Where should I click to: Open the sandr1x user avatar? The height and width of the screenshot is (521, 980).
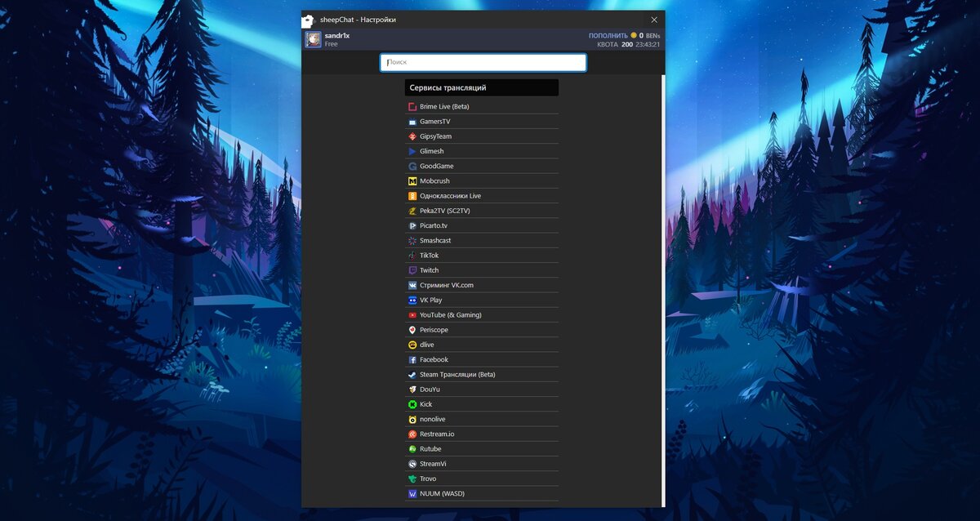(313, 39)
